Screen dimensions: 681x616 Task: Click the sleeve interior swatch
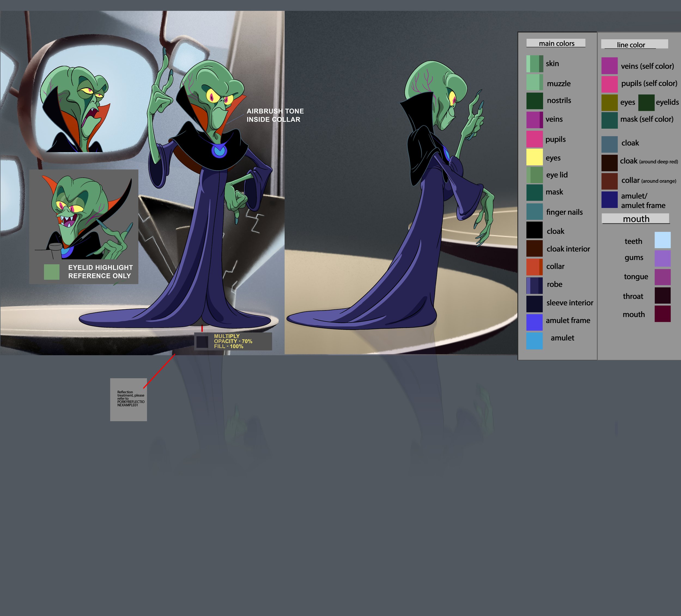[x=534, y=304]
